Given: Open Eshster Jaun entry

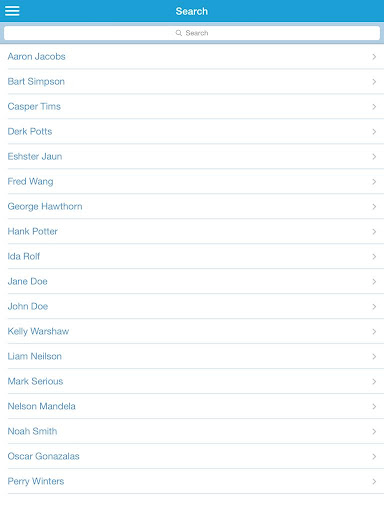Looking at the screenshot, I should (x=192, y=157).
